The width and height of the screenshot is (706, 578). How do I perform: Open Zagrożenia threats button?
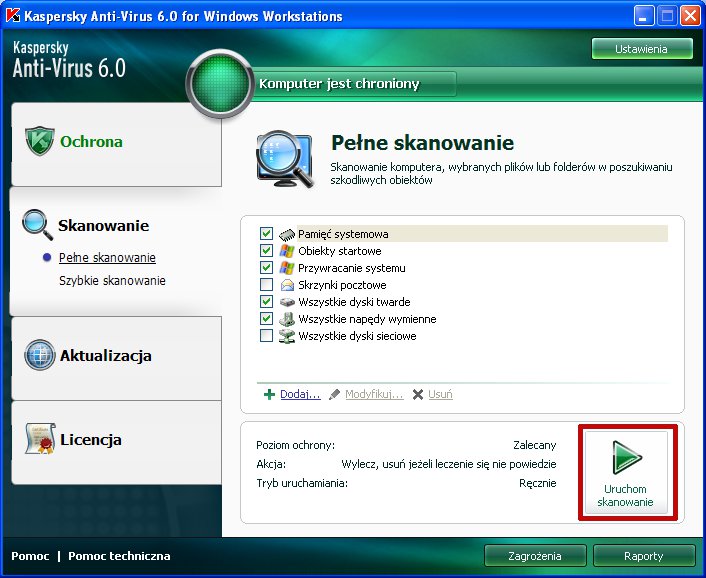click(535, 556)
